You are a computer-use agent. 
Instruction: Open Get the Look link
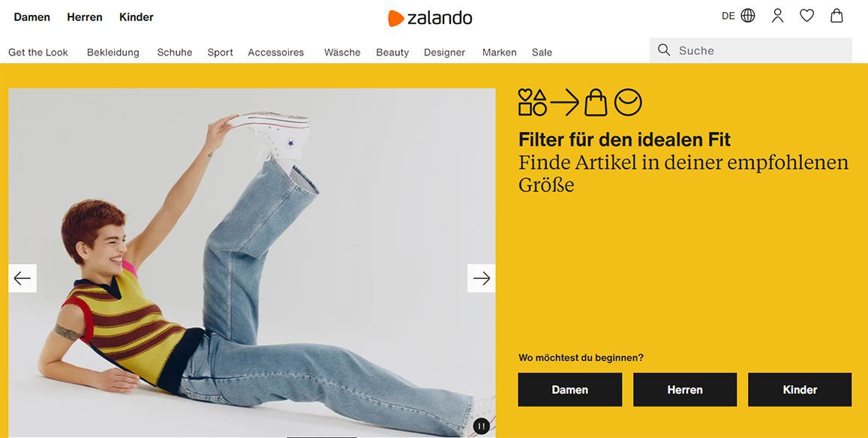(x=38, y=52)
